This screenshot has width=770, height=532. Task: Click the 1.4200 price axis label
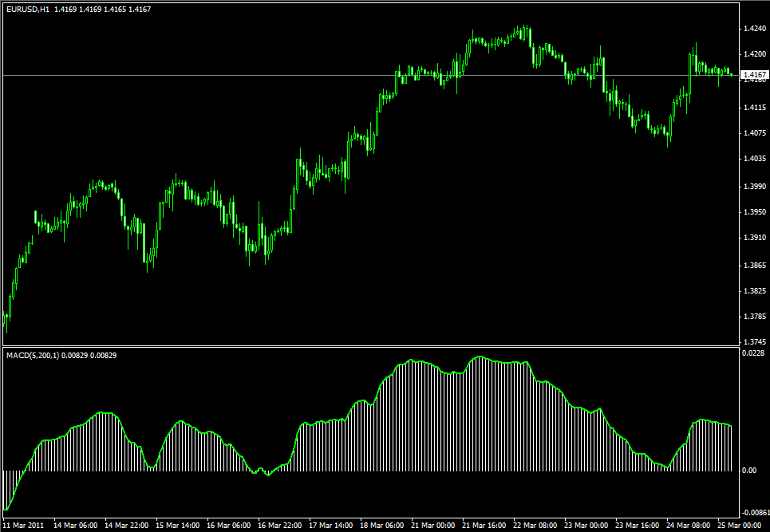point(755,54)
